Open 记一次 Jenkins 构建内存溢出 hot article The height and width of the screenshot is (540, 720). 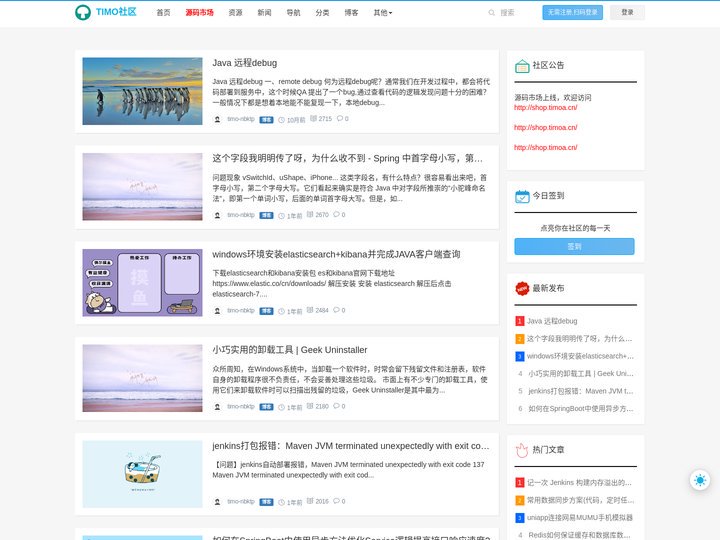click(x=579, y=483)
